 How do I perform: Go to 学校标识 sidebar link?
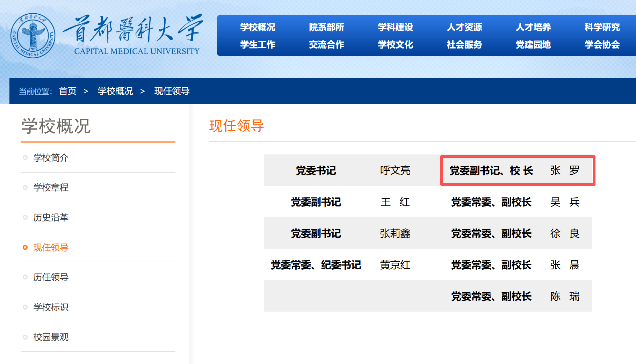tap(51, 307)
